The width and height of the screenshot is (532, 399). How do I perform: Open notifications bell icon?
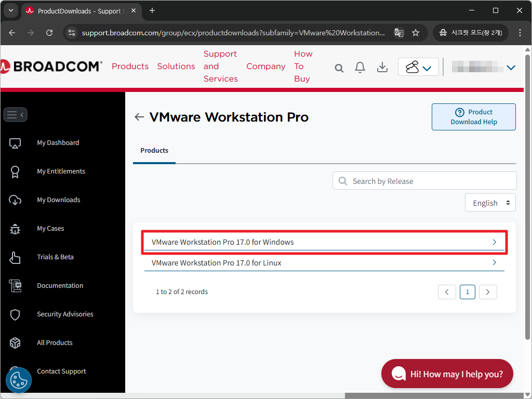point(360,67)
